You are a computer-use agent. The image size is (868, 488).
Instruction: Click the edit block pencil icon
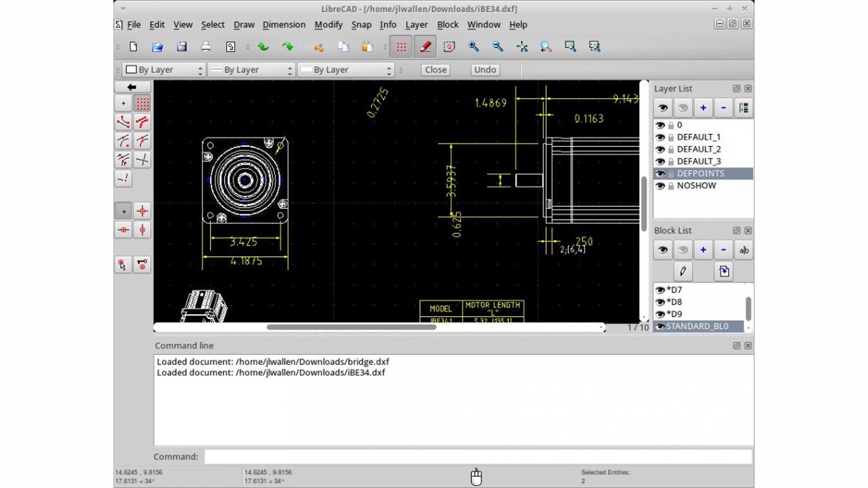(x=683, y=271)
